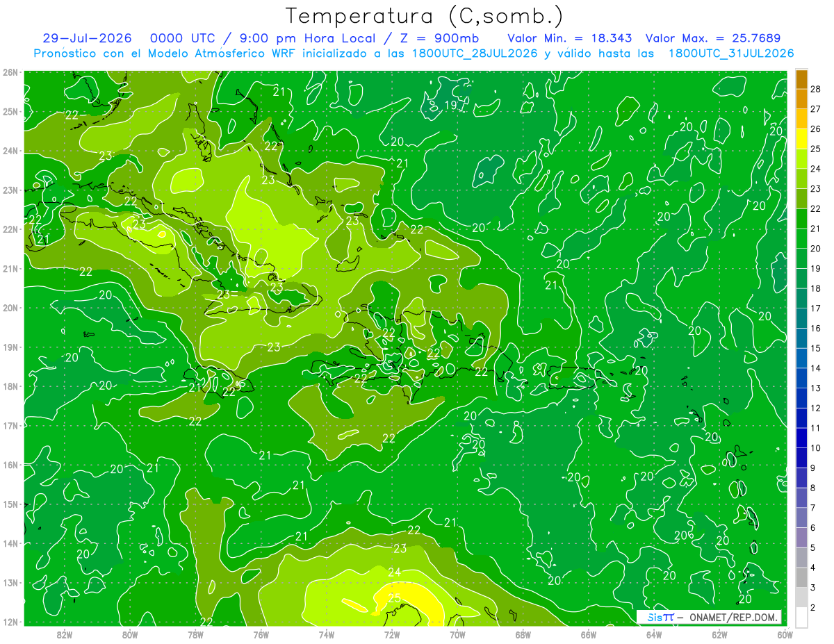Click the "18" label on the color scale
834x644 pixels.
pos(816,288)
